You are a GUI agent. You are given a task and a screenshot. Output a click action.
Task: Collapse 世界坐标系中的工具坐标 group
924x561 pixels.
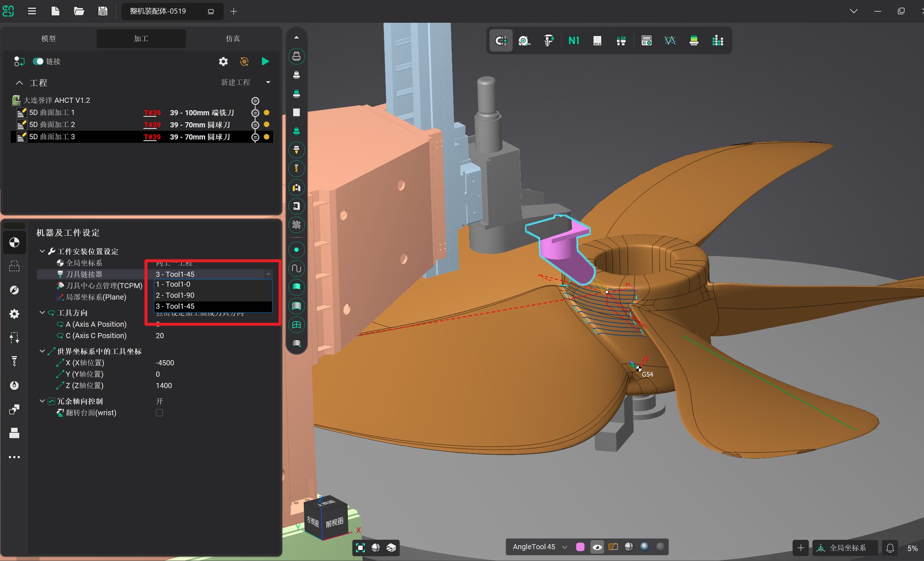click(x=42, y=351)
